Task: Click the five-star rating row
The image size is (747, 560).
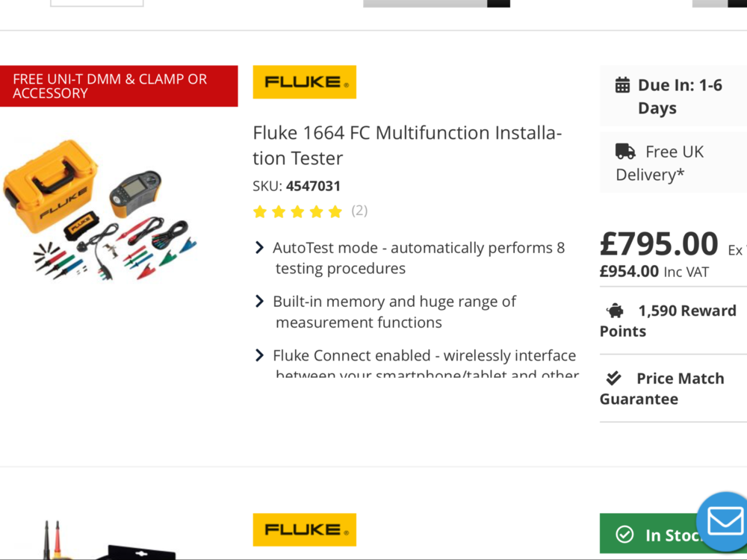Action: tap(298, 211)
